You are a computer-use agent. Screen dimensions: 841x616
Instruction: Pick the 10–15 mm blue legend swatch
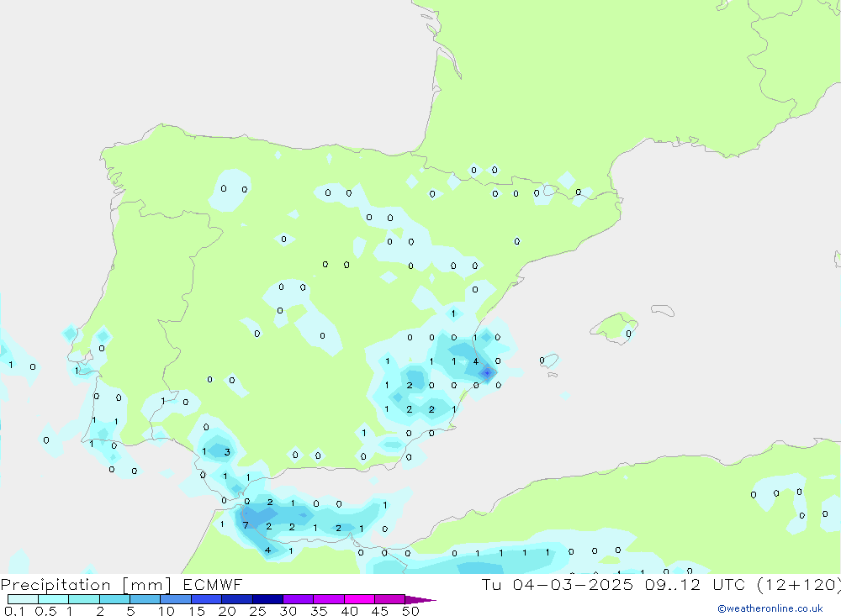point(176,599)
